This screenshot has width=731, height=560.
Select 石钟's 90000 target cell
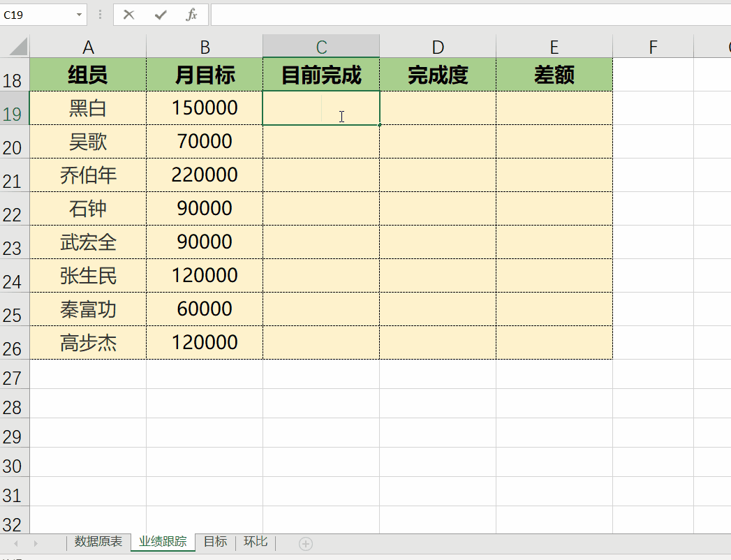[205, 209]
